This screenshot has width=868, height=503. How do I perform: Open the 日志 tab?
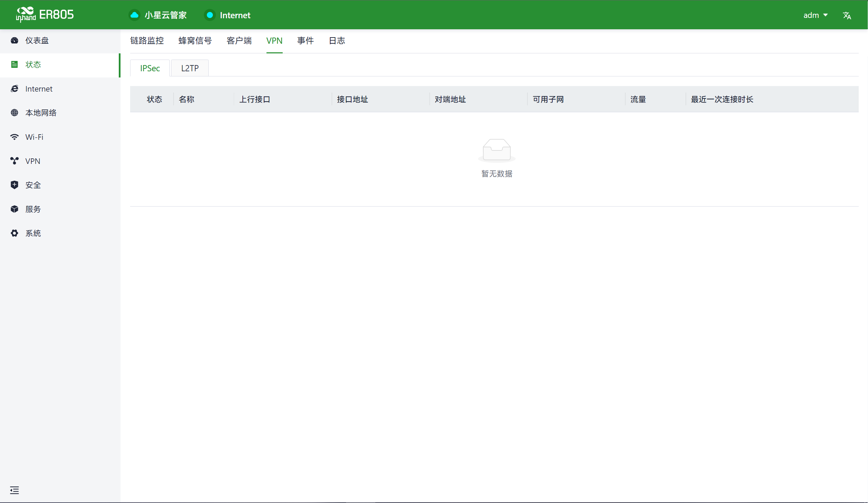click(336, 41)
